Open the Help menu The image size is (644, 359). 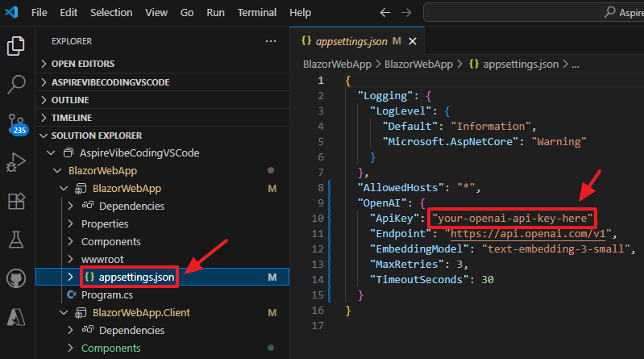(300, 13)
